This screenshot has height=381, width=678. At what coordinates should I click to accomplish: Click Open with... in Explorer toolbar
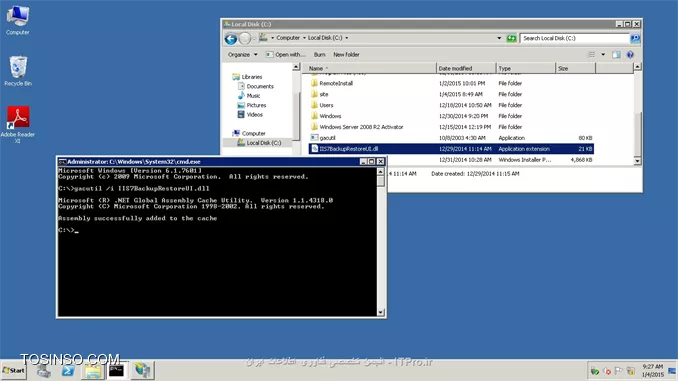(285, 54)
